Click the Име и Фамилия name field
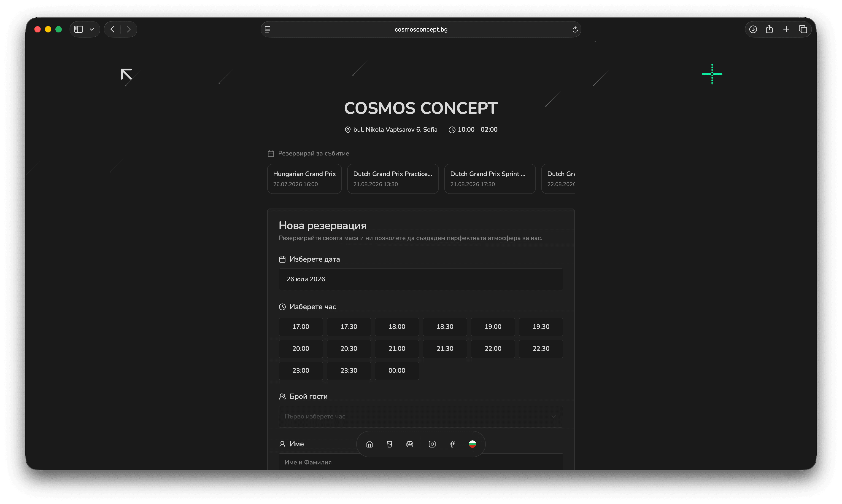Viewport: 842px width, 504px height. [421, 462]
